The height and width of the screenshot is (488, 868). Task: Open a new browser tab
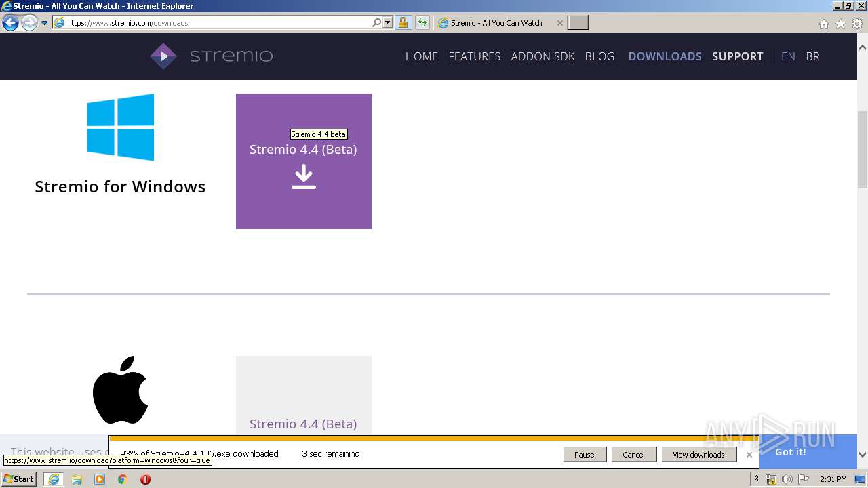coord(578,23)
